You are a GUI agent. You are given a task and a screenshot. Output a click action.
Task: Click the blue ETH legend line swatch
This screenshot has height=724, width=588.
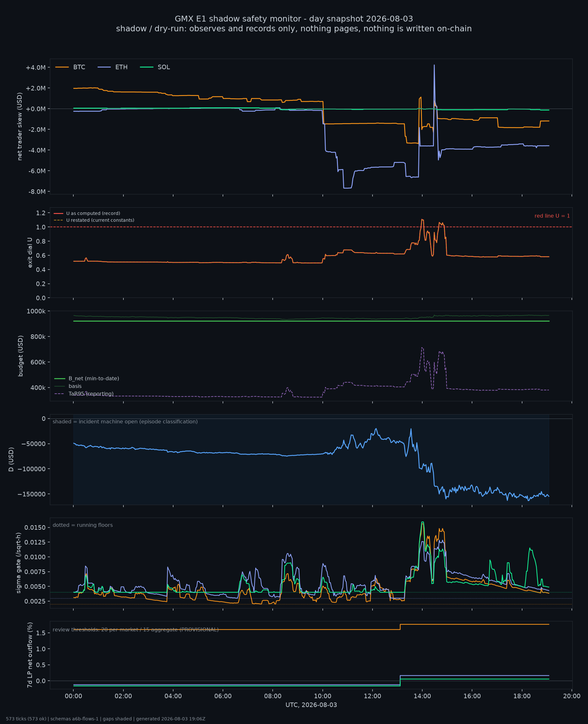[104, 67]
